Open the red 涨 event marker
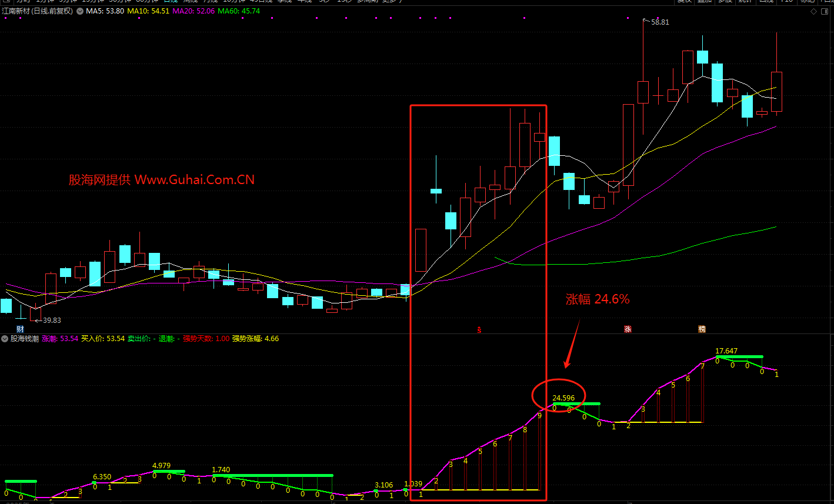 [x=628, y=329]
